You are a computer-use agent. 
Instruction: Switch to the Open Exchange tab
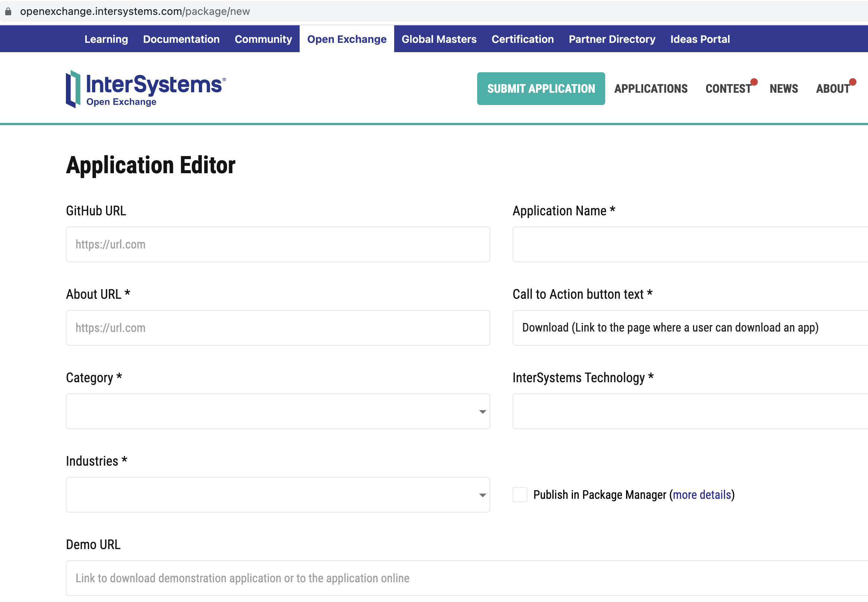point(347,39)
